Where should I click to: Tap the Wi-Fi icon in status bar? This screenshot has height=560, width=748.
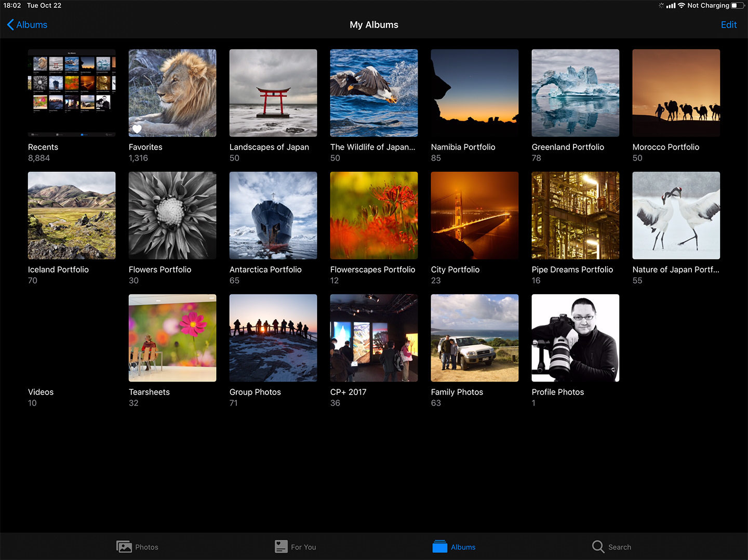tap(681, 6)
